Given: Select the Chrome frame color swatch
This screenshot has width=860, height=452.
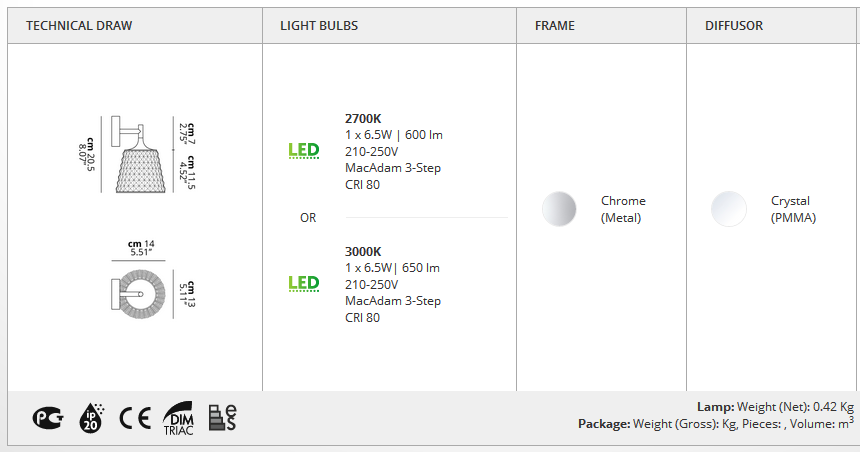Looking at the screenshot, I should click(x=559, y=209).
